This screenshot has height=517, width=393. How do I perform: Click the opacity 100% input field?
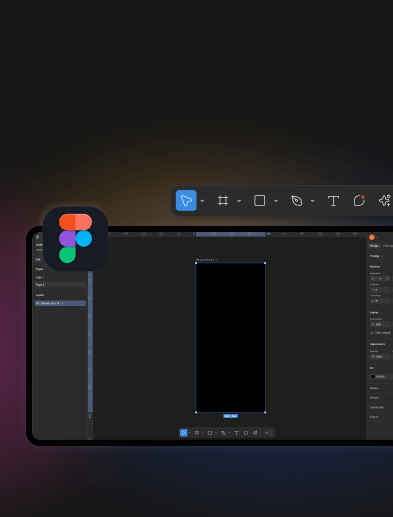tap(380, 357)
